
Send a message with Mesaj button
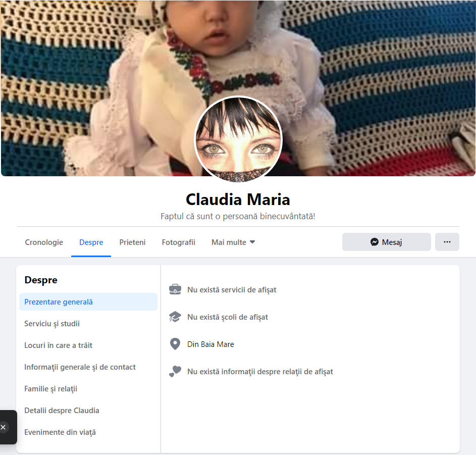pos(387,242)
